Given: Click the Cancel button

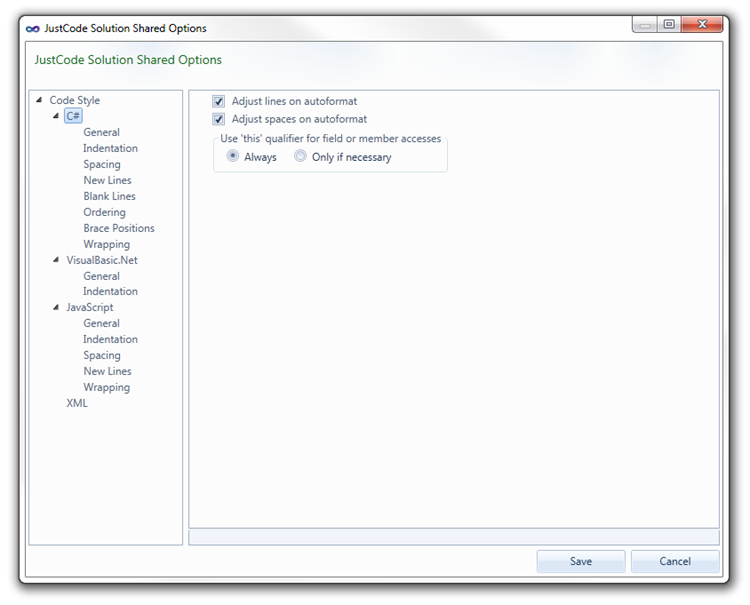Looking at the screenshot, I should [x=675, y=561].
